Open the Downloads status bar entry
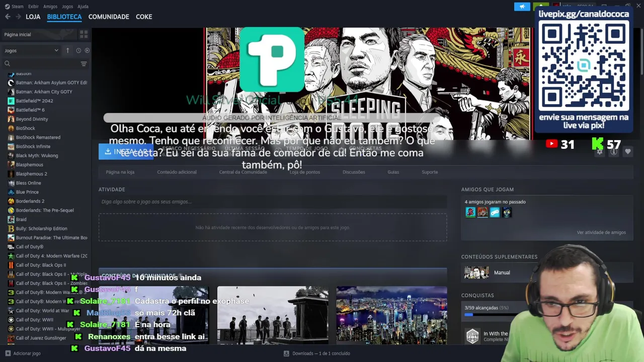The height and width of the screenshot is (362, 644). point(317,353)
